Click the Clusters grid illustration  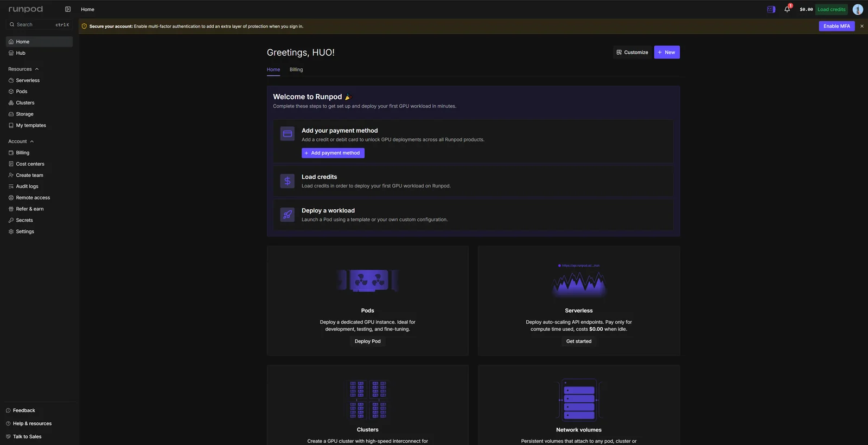(x=368, y=400)
